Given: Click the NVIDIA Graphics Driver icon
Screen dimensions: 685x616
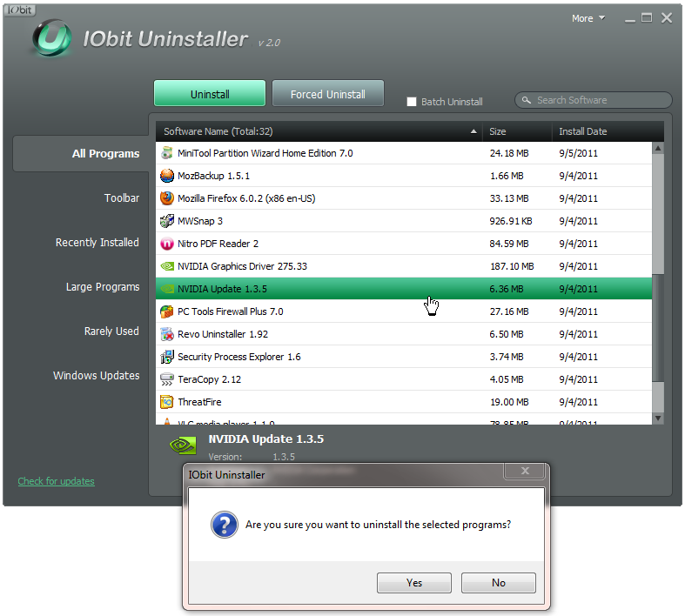Looking at the screenshot, I should click(x=166, y=266).
